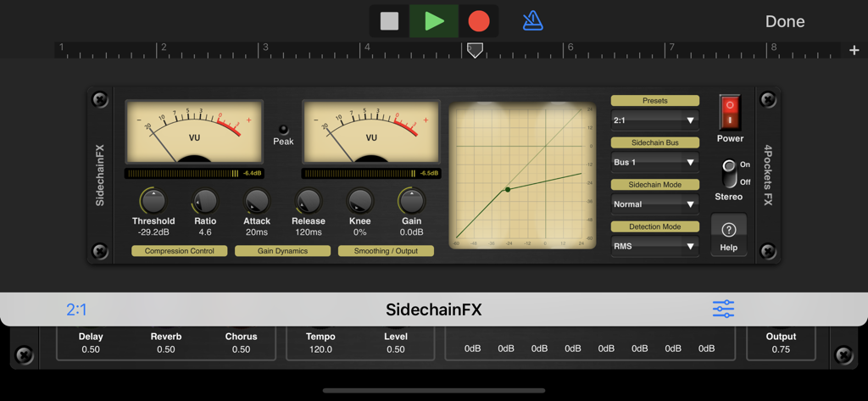Click bar 8 on the timeline ruler
This screenshot has height=401, width=868.
click(774, 47)
